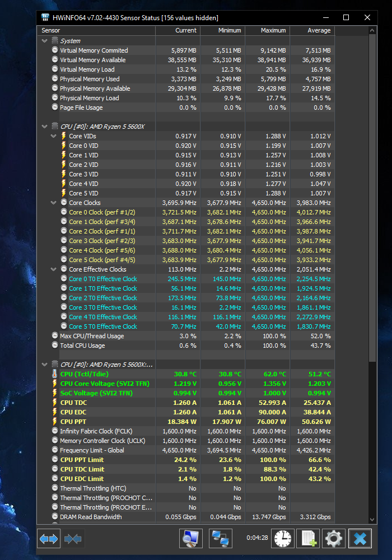Click the lightning icon beside CPU PPT
392x560 pixels.
(55, 422)
